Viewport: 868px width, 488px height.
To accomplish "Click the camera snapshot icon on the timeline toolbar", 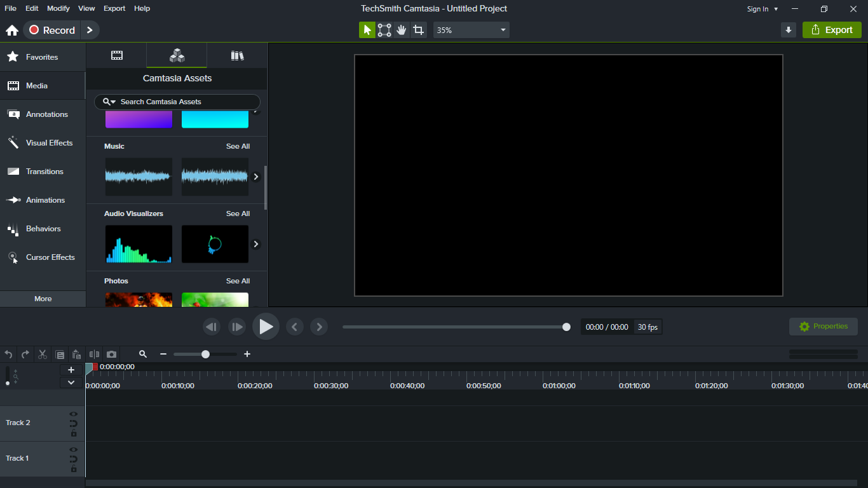I will [112, 355].
